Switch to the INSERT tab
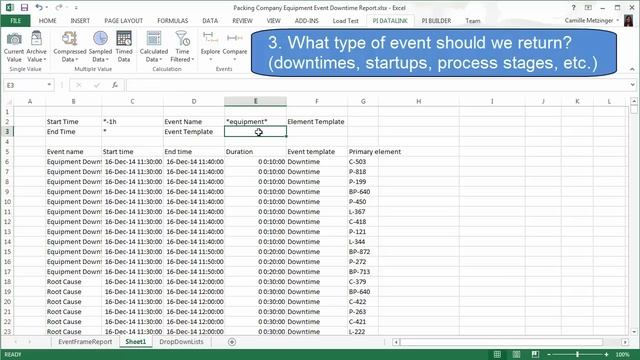Image resolution: width=640 pixels, height=360 pixels. point(80,20)
